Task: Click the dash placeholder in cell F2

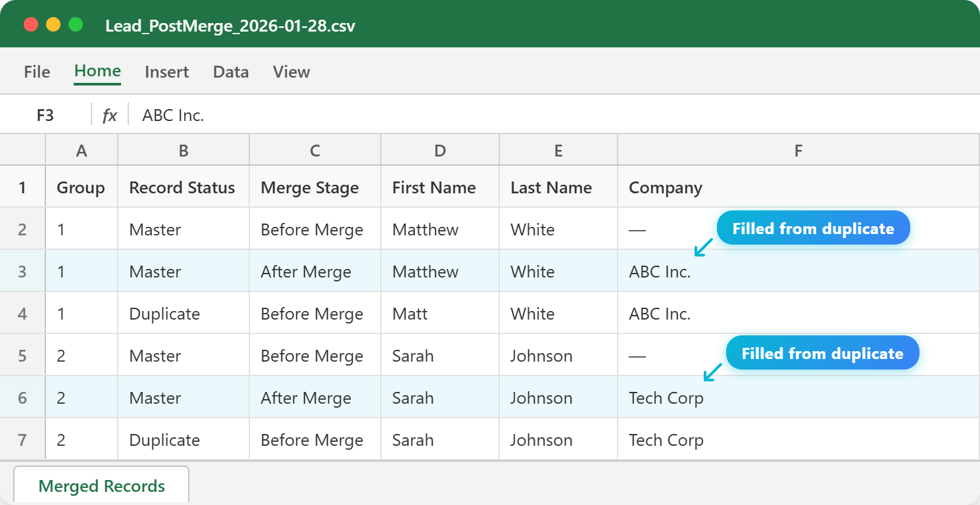Action: pyautogui.click(x=637, y=229)
